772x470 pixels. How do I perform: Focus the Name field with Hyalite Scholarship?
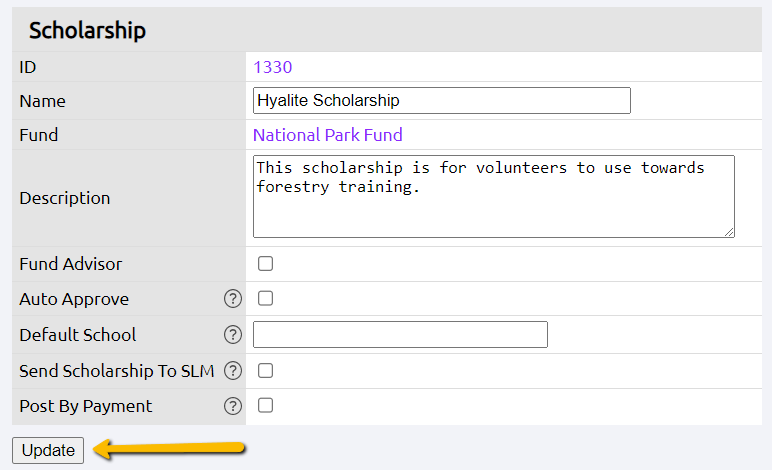tap(442, 100)
